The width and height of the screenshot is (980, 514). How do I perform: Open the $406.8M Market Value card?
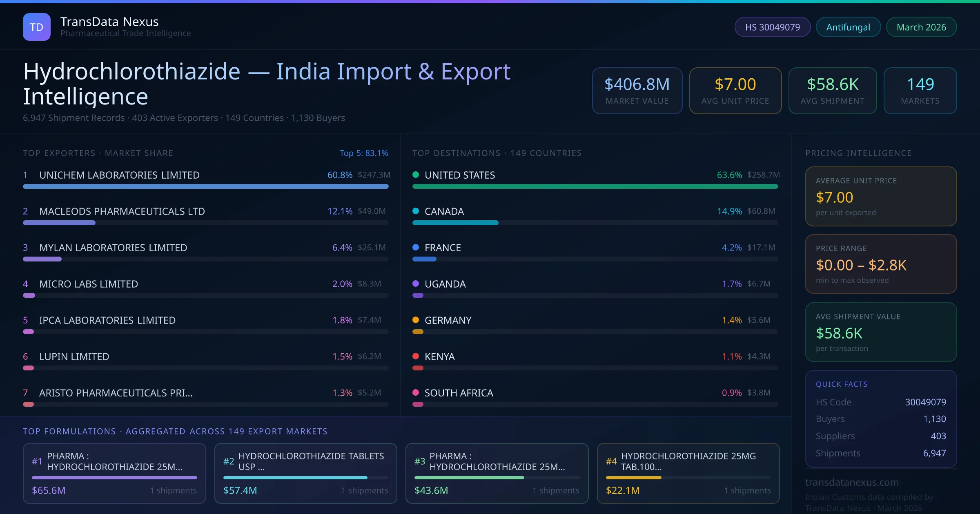click(637, 91)
